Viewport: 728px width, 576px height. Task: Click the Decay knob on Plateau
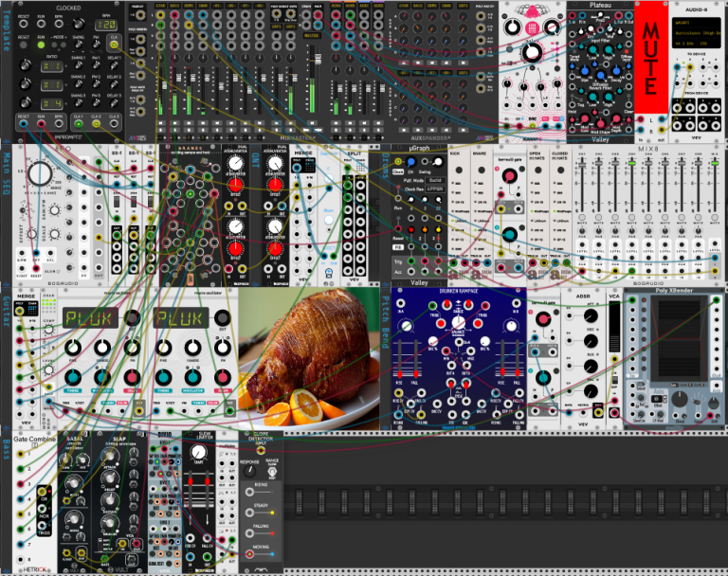[616, 71]
